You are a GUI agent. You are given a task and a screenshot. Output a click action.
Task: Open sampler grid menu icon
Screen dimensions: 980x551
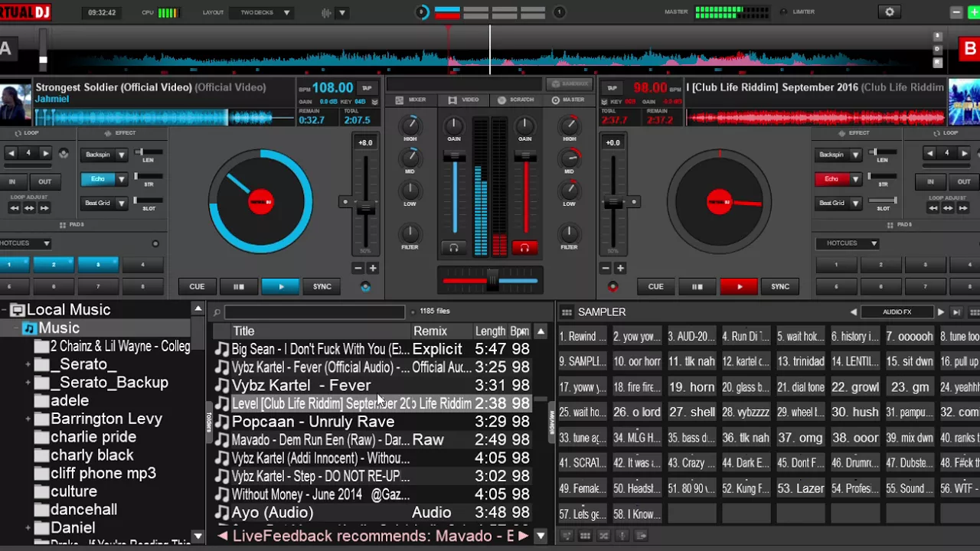click(x=567, y=312)
